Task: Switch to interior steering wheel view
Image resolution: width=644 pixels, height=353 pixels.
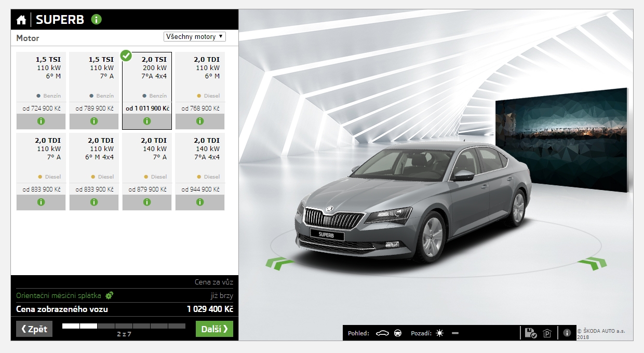Action: coord(398,333)
